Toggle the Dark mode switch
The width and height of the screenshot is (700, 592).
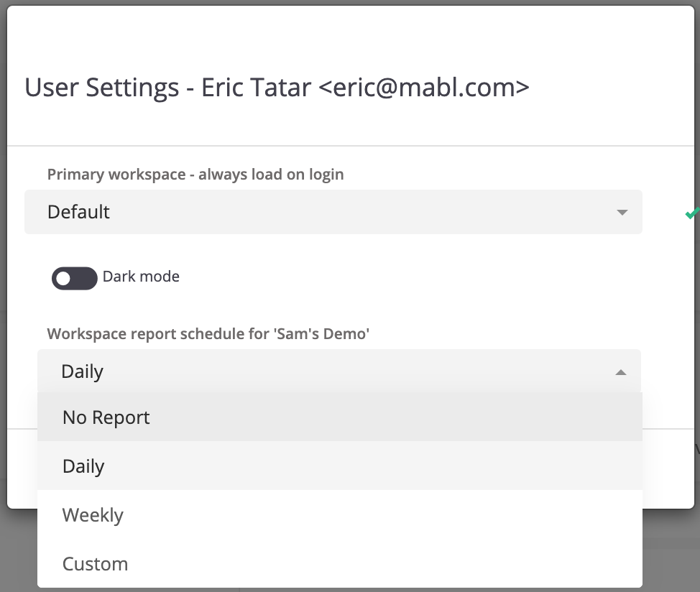(x=74, y=278)
